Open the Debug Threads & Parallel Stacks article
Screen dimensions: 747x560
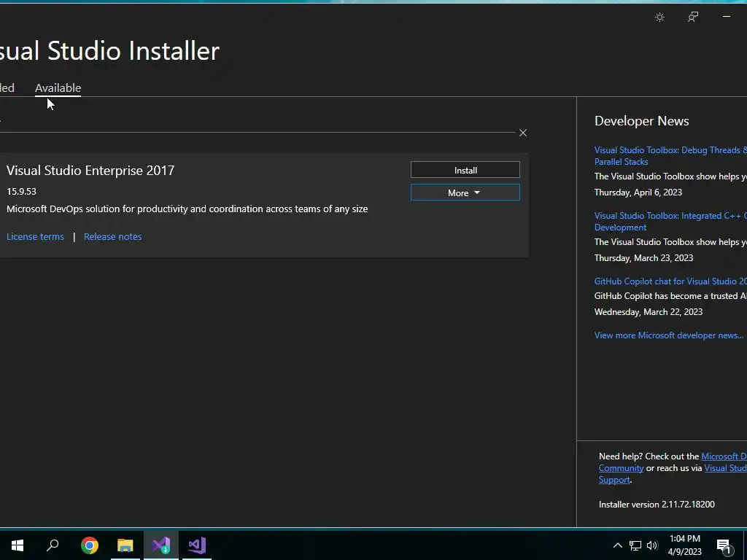tap(670, 156)
